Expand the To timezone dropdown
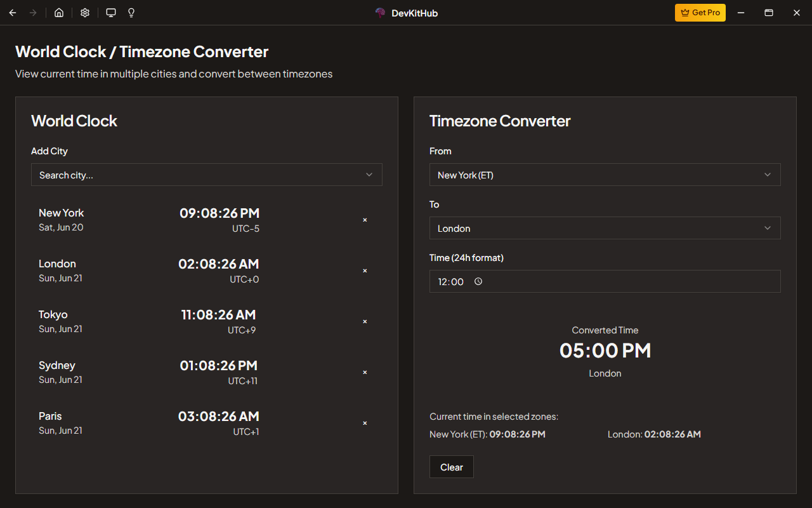Screen dimensions: 812x508 pyautogui.click(x=605, y=228)
